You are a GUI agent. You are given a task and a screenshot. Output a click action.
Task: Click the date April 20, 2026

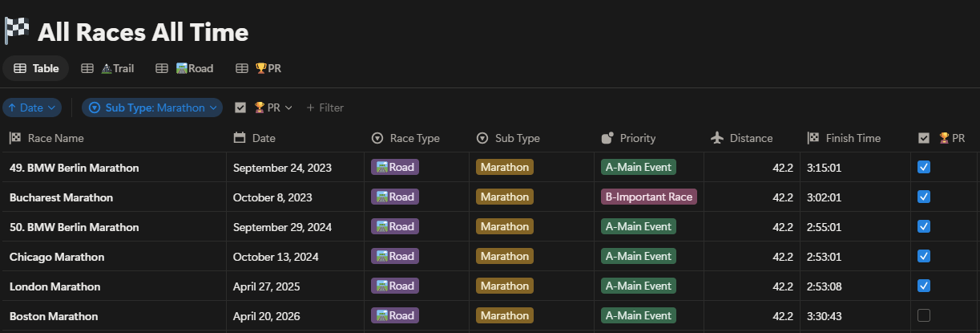(x=267, y=316)
